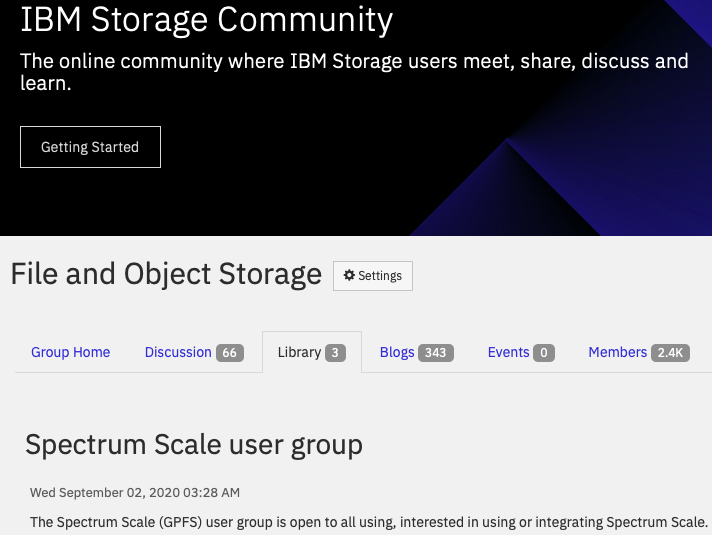Click the File and Object Storage title
This screenshot has width=712, height=535.
[x=166, y=274]
